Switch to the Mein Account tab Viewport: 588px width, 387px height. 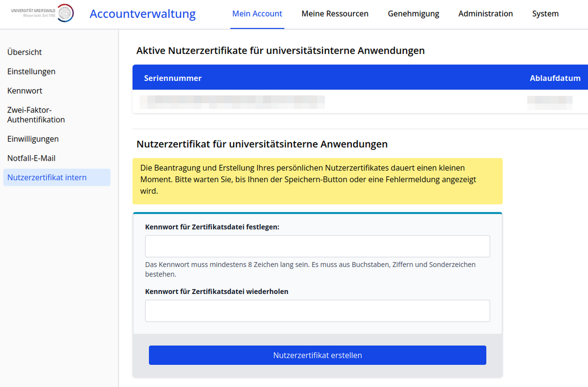click(x=257, y=14)
